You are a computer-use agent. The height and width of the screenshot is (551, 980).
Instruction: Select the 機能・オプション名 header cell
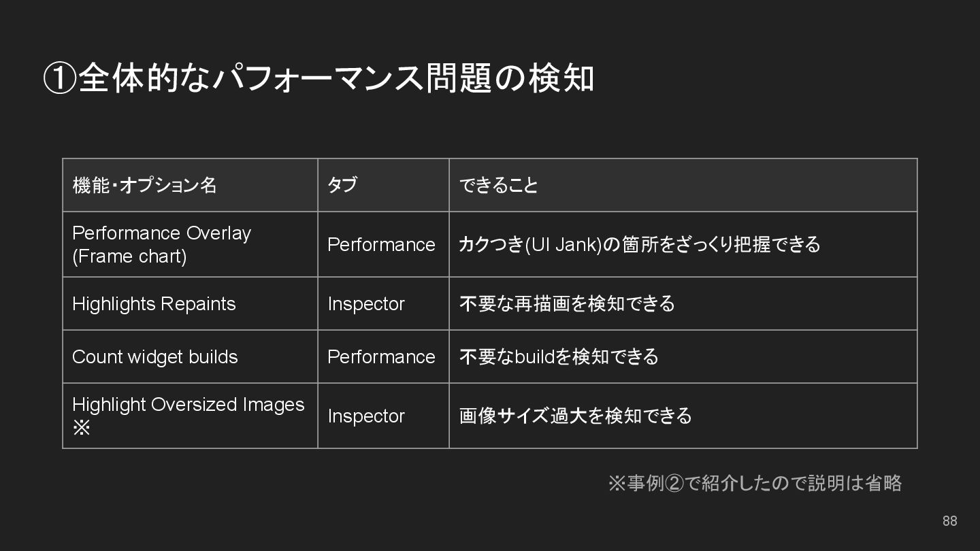point(190,185)
